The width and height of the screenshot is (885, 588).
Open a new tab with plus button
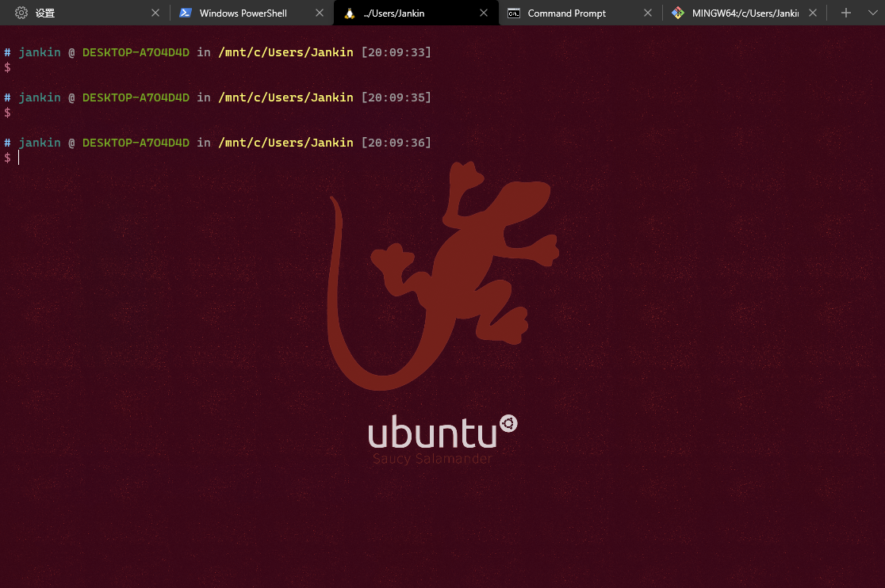(845, 13)
